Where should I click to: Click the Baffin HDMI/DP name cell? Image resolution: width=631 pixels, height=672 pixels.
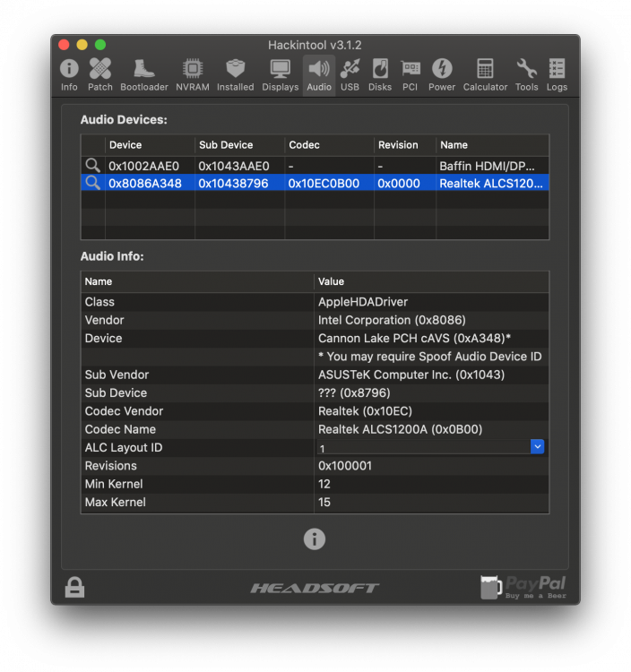click(x=487, y=166)
